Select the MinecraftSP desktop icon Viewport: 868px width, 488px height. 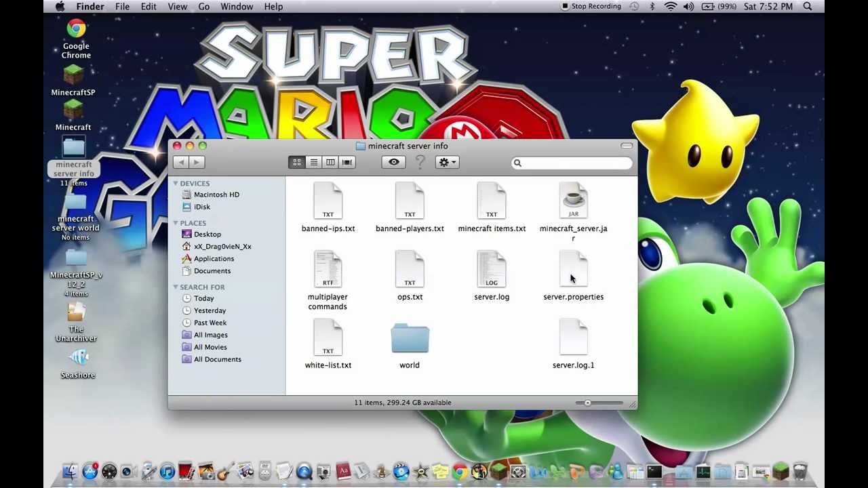[73, 75]
